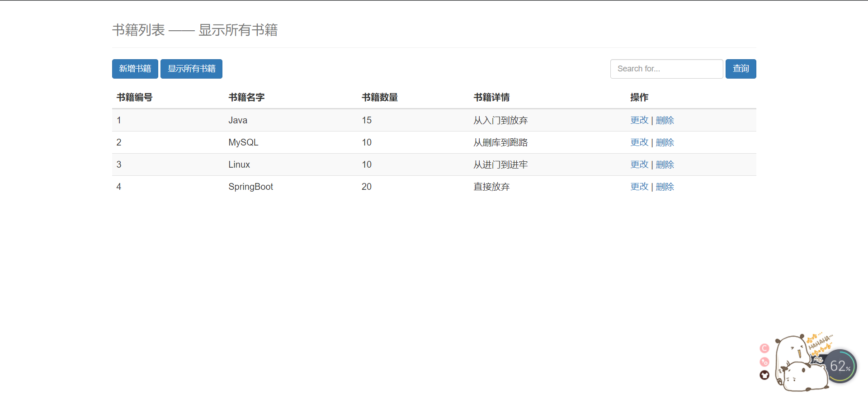
Task: Click the 查询 search button
Action: point(741,69)
